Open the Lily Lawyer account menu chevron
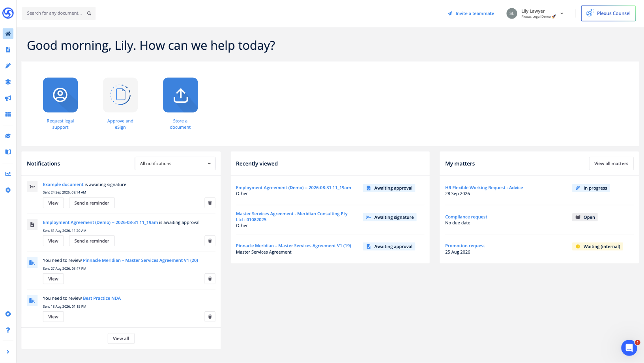The height and width of the screenshot is (363, 644). coord(562,13)
